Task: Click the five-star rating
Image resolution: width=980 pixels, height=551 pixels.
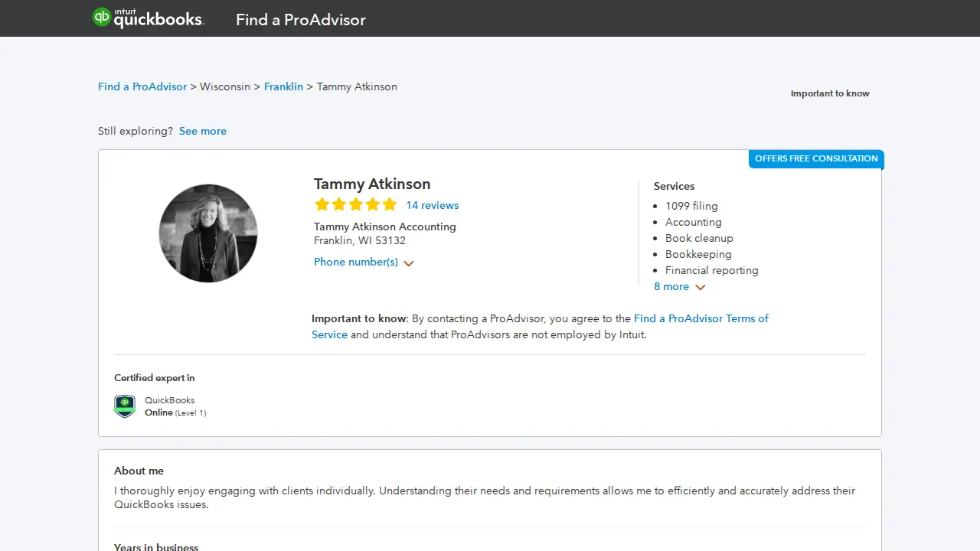Action: [x=356, y=204]
